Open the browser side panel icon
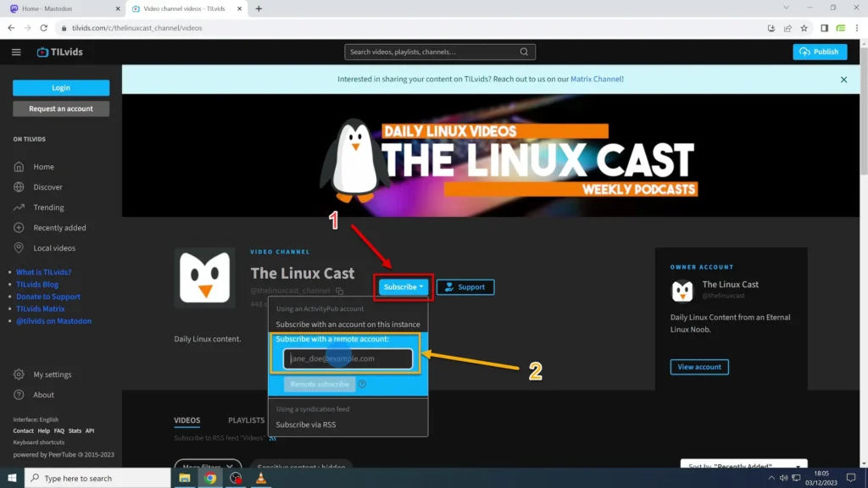The image size is (868, 488). click(824, 28)
